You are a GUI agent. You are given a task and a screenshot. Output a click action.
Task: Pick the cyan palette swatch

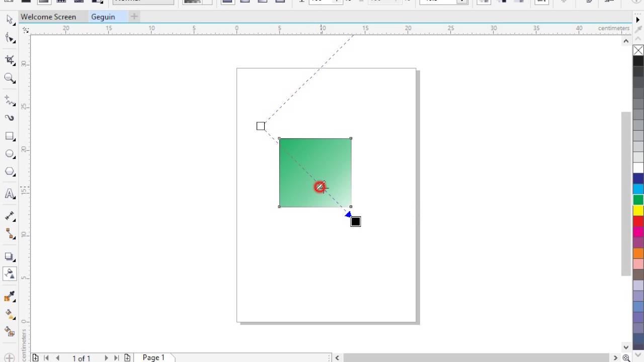point(638,189)
